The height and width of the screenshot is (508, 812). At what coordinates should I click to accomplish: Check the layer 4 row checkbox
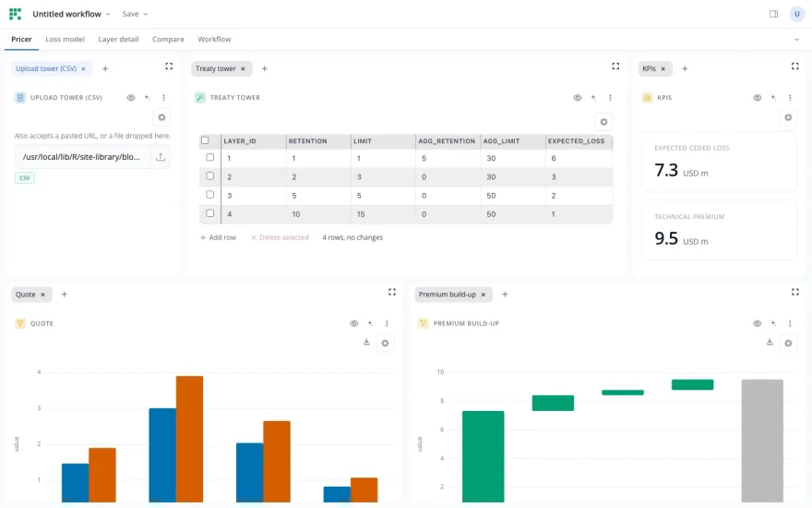pyautogui.click(x=209, y=213)
